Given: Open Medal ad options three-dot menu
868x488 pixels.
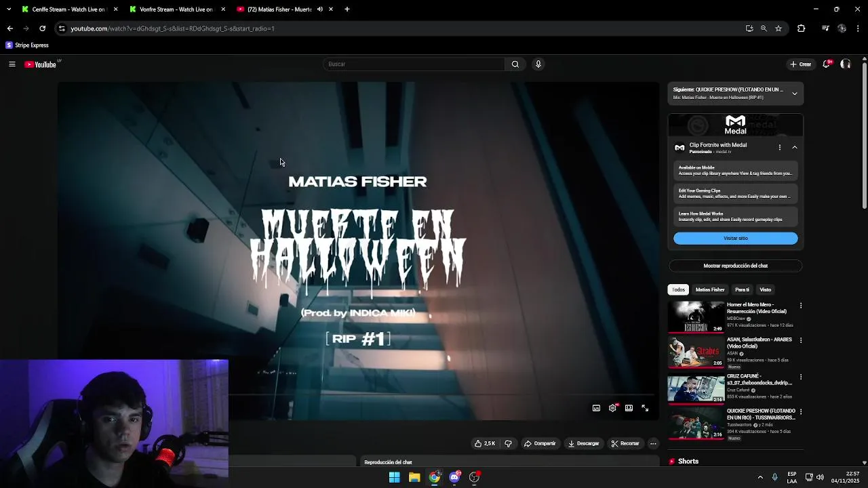Looking at the screenshot, I should (x=780, y=147).
